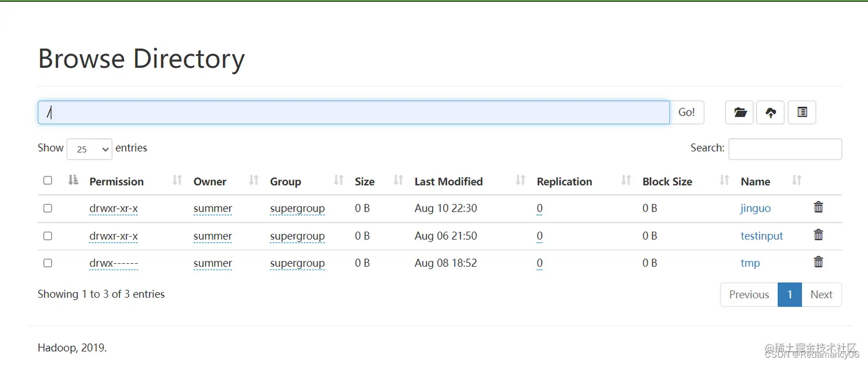Click the replication value 0 for testinput
This screenshot has width=868, height=365.
(x=540, y=236)
